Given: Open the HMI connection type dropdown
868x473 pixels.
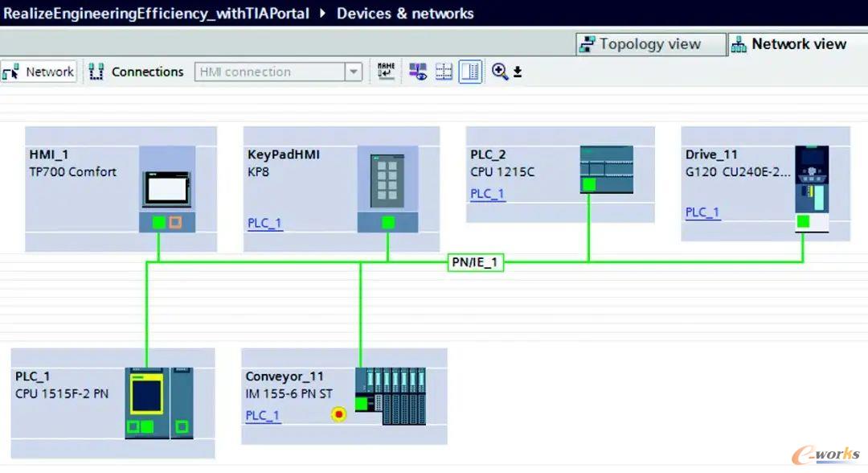Looking at the screenshot, I should point(353,72).
